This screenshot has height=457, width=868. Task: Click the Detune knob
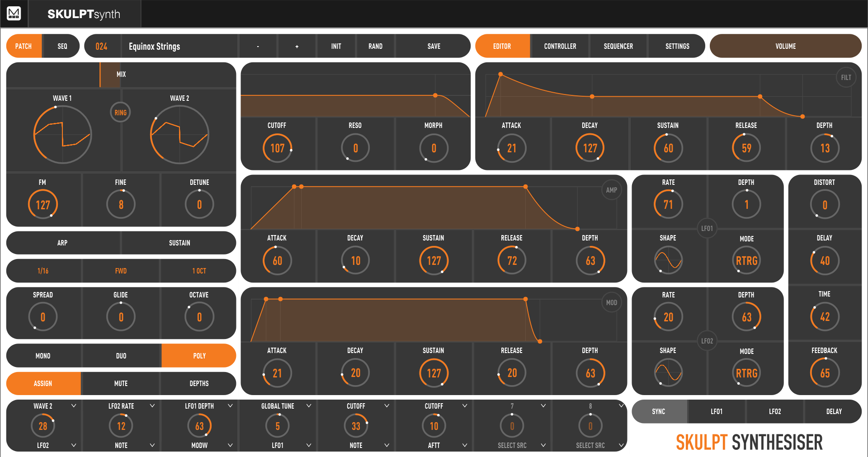(199, 205)
